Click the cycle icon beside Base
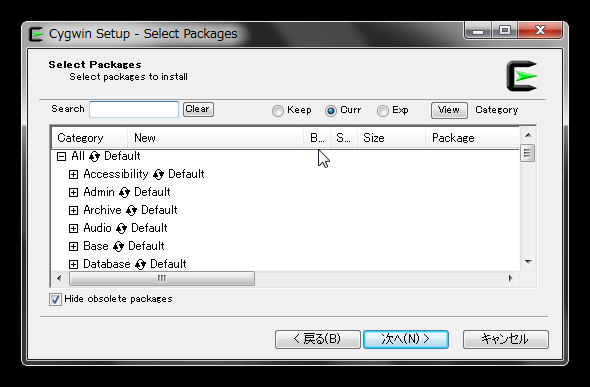590x387 pixels. point(119,246)
